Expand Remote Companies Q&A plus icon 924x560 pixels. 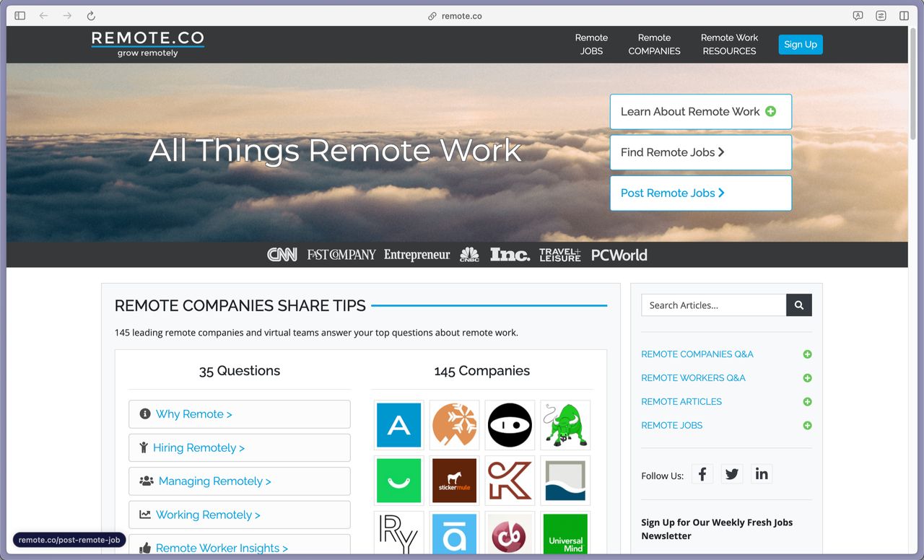coord(807,354)
